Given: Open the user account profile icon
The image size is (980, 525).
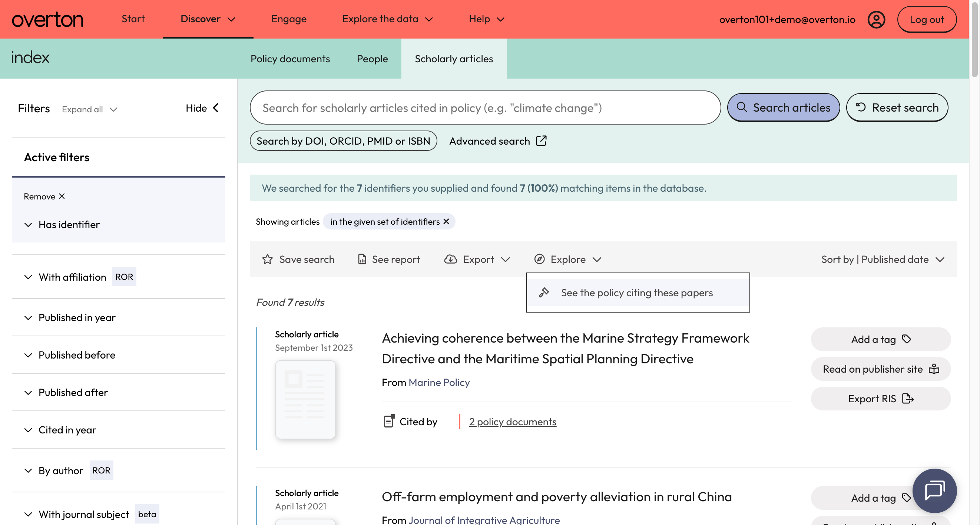Looking at the screenshot, I should [876, 19].
